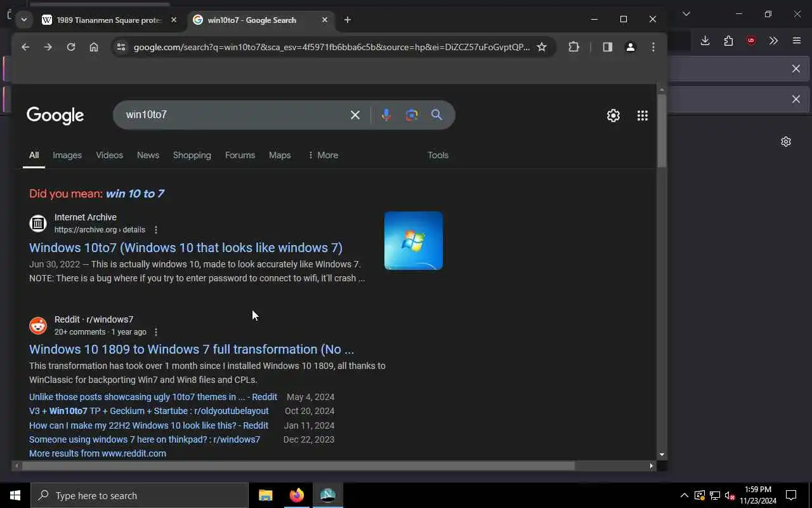Click vertical scrollbar of Chrome page
Screen dimensions: 812x508
click(662, 131)
